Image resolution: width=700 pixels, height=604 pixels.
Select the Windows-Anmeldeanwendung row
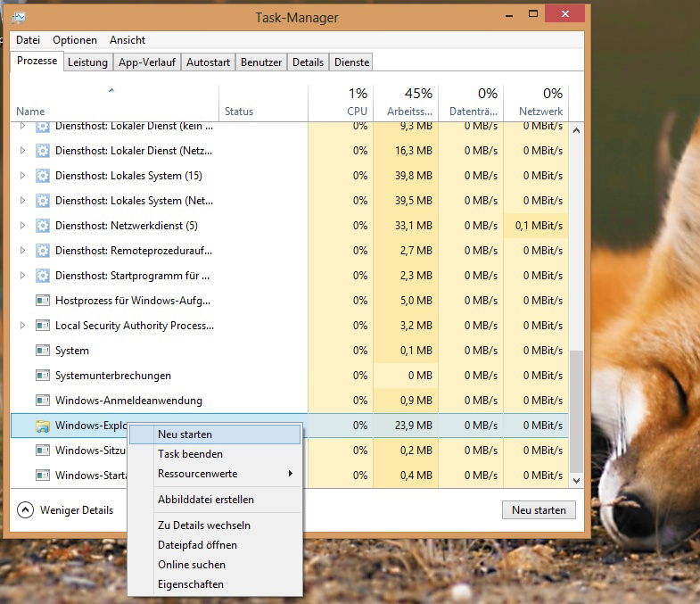click(289, 401)
